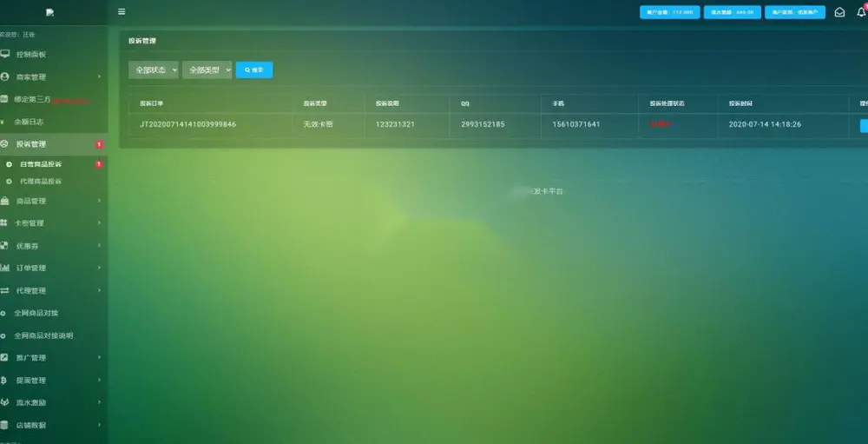
Task: Click the 账户金额 balance button
Action: click(x=670, y=12)
